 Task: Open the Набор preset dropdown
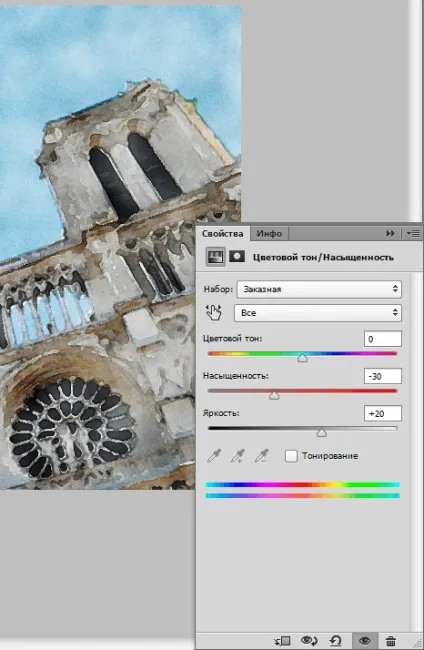click(319, 289)
